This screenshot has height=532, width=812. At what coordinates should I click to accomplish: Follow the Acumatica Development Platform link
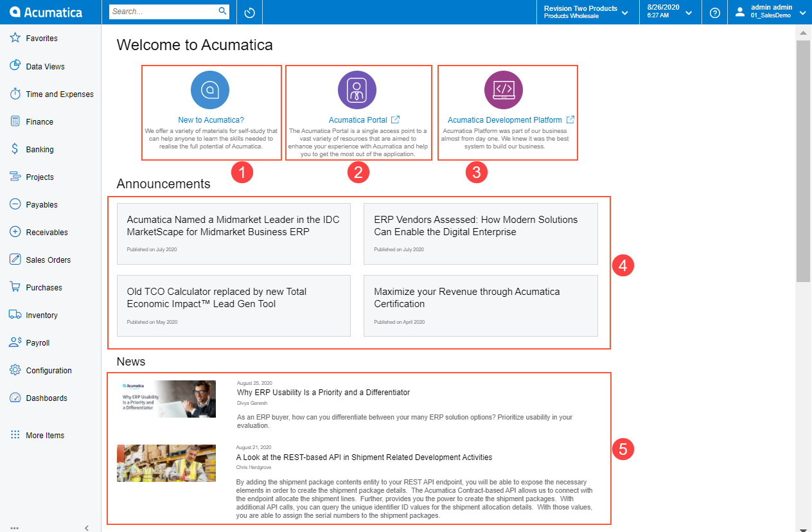(505, 120)
